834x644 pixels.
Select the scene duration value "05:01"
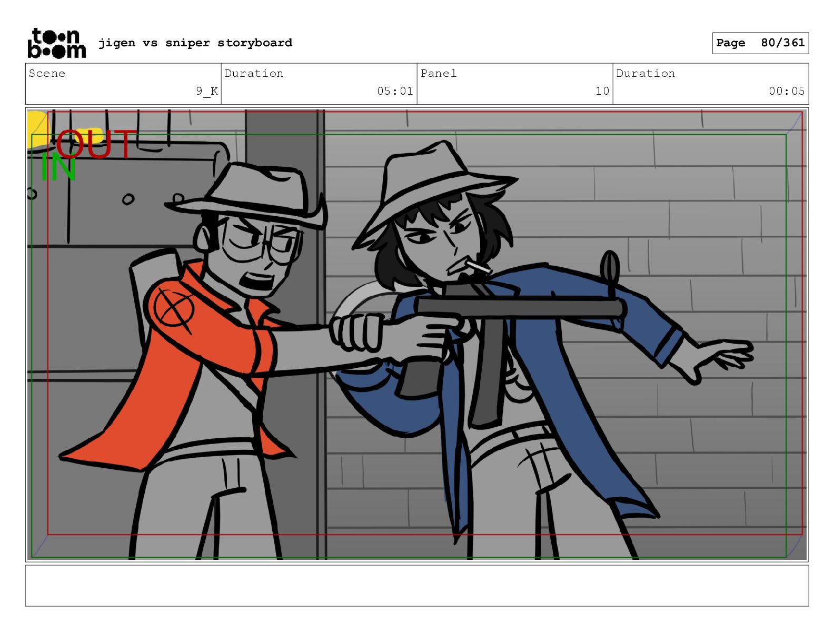(x=395, y=91)
